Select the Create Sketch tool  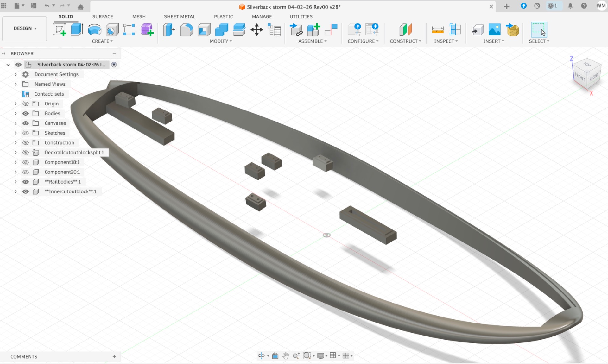(60, 30)
